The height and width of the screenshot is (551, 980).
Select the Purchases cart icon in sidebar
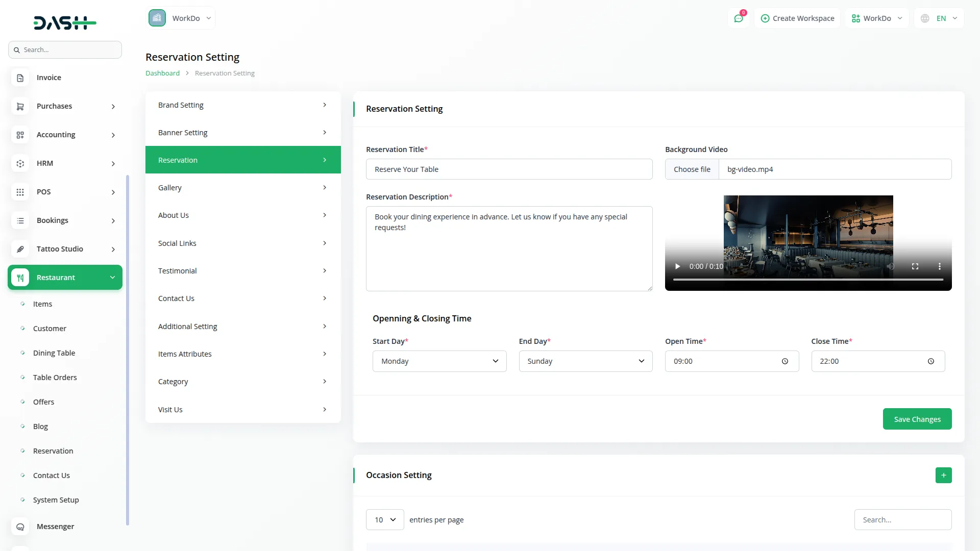click(20, 106)
